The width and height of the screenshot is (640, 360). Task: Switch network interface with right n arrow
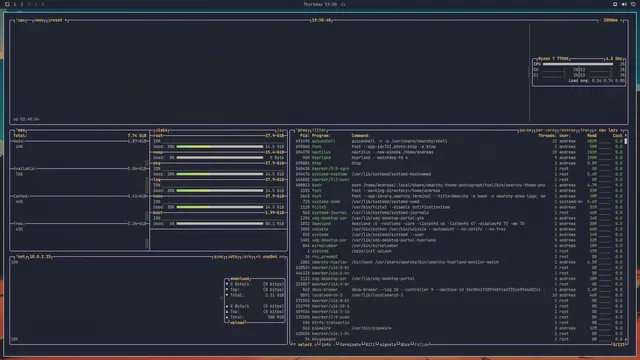click(282, 257)
